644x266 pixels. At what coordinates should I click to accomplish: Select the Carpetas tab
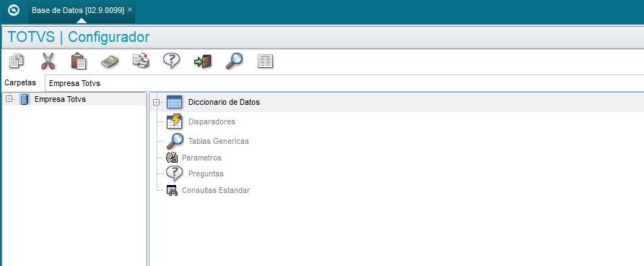20,82
